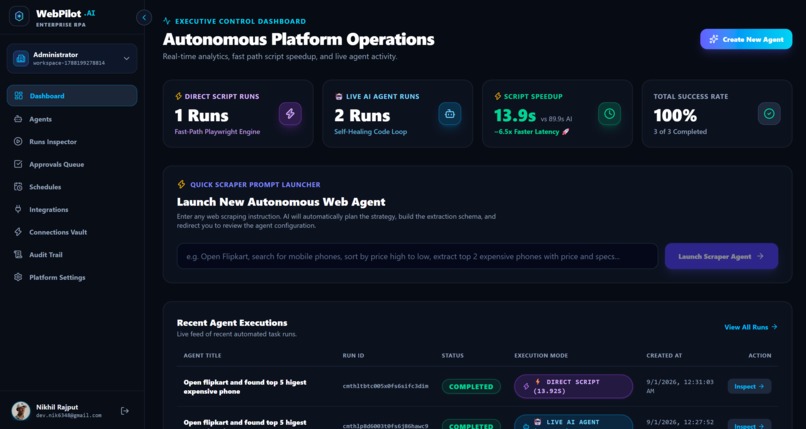Click the Agent Title column header
Screen dimensions: 806x429
[203, 356]
